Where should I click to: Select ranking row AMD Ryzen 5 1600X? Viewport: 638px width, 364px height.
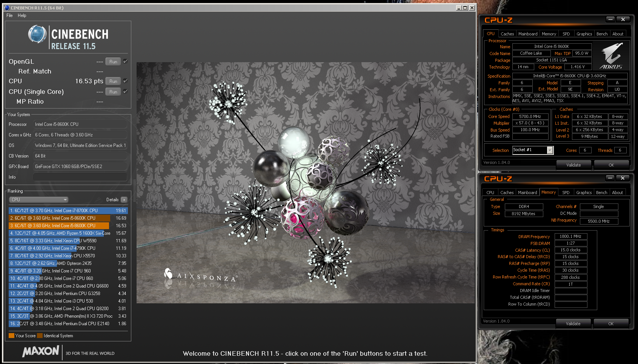pos(68,233)
